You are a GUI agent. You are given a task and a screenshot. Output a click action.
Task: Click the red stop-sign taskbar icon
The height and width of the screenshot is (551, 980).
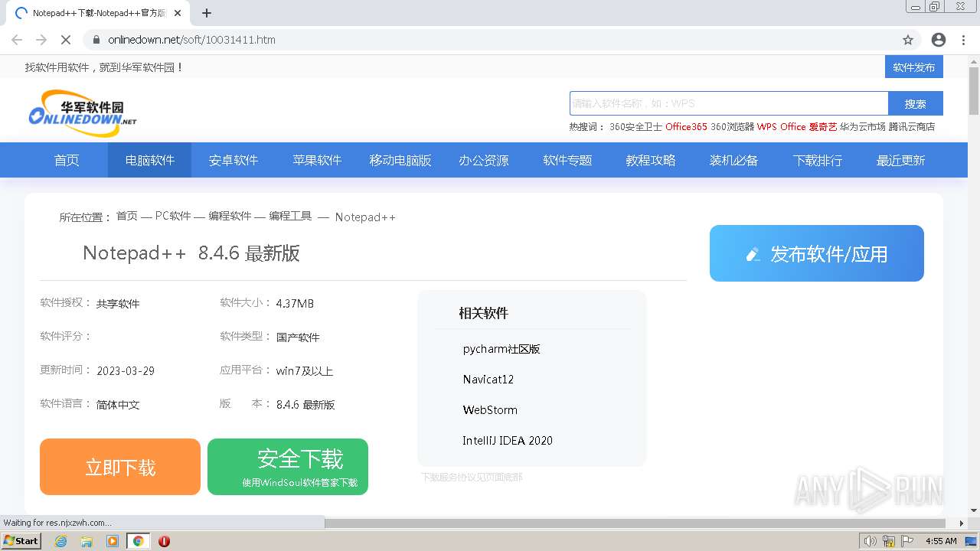pyautogui.click(x=164, y=541)
